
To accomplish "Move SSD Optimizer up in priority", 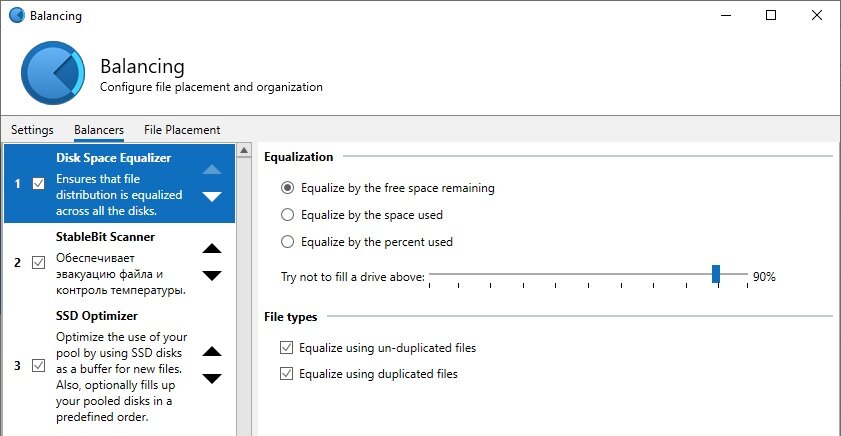I will pos(212,352).
